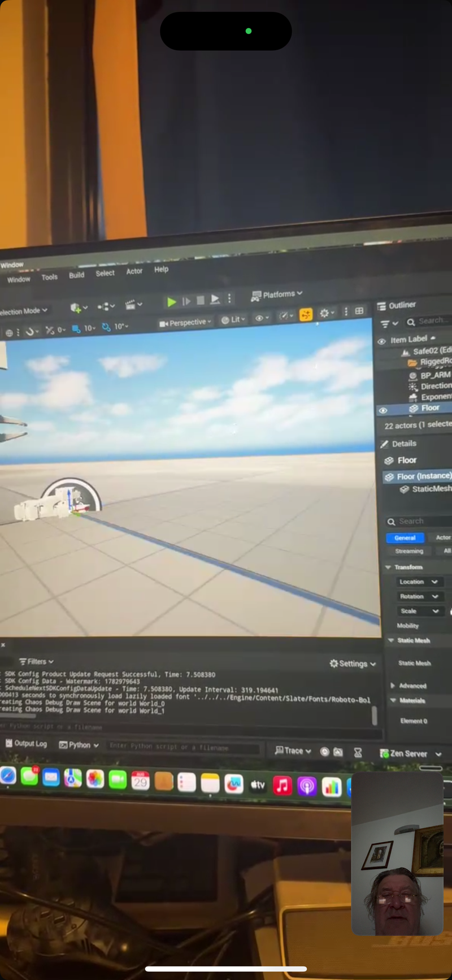Screen dimensions: 452x980
Task: Click the skip/advance frame button
Action: (x=186, y=301)
